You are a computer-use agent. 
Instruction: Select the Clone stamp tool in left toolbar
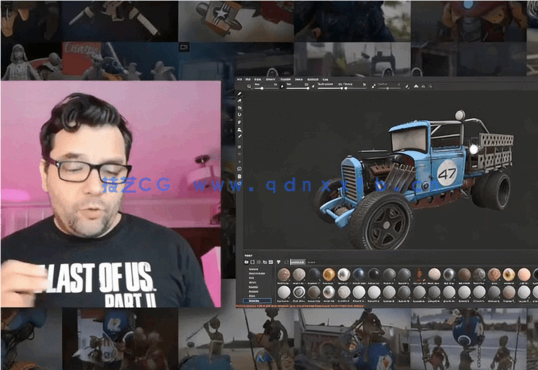pos(239,129)
